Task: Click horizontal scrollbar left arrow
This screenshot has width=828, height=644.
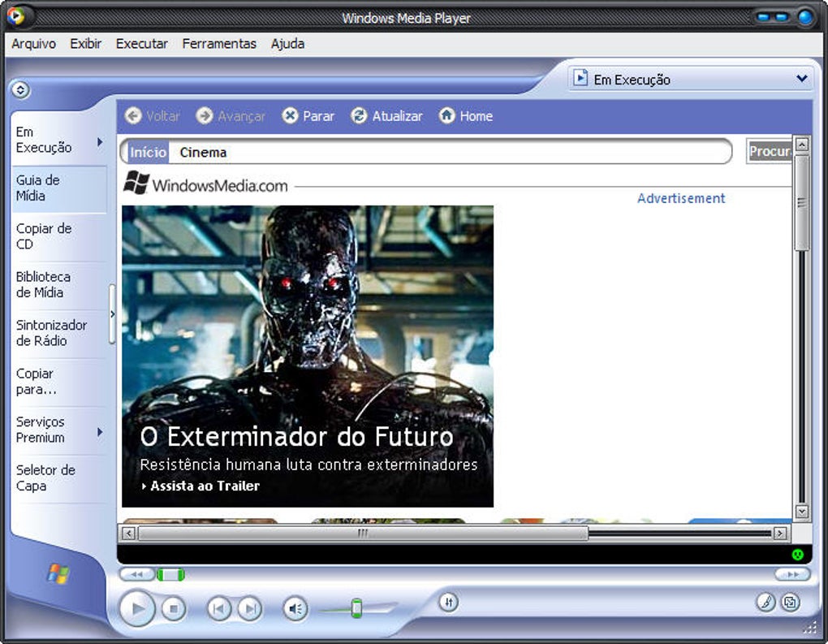Action: click(129, 533)
